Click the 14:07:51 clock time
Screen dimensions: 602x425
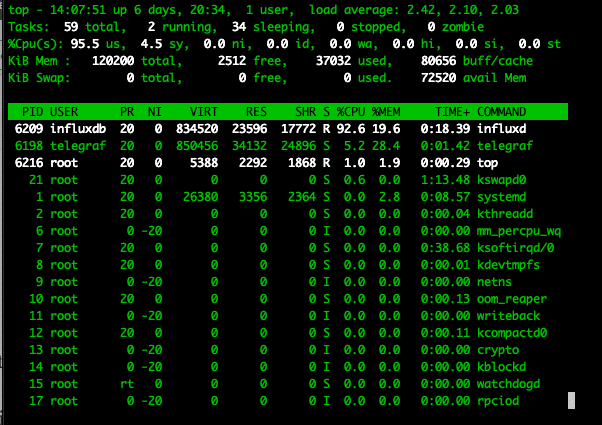coord(78,10)
